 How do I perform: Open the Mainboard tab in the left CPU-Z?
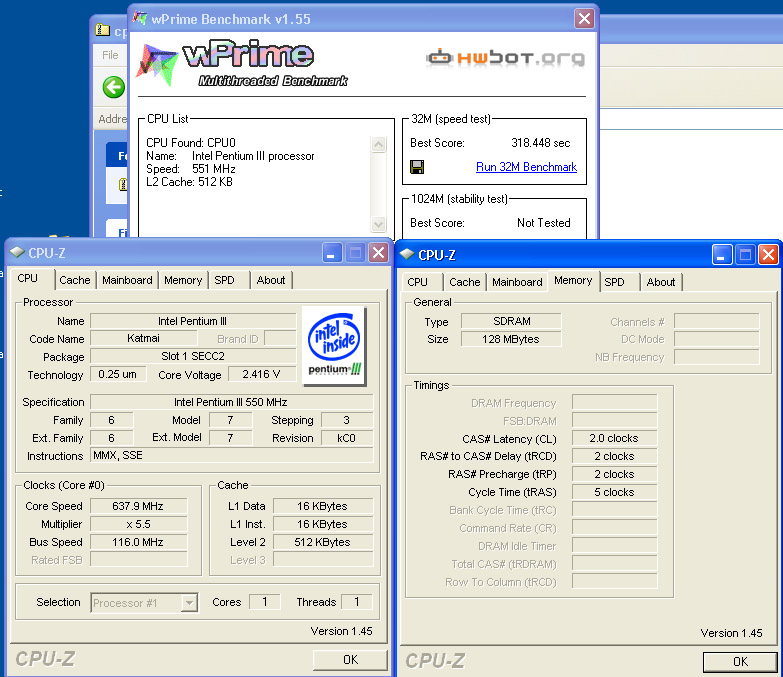(127, 280)
